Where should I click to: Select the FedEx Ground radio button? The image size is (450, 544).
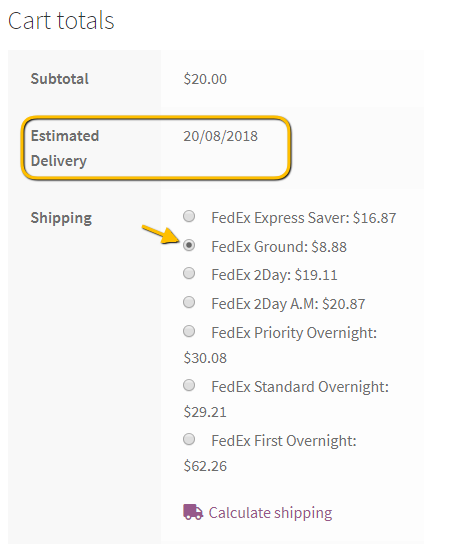click(x=189, y=245)
